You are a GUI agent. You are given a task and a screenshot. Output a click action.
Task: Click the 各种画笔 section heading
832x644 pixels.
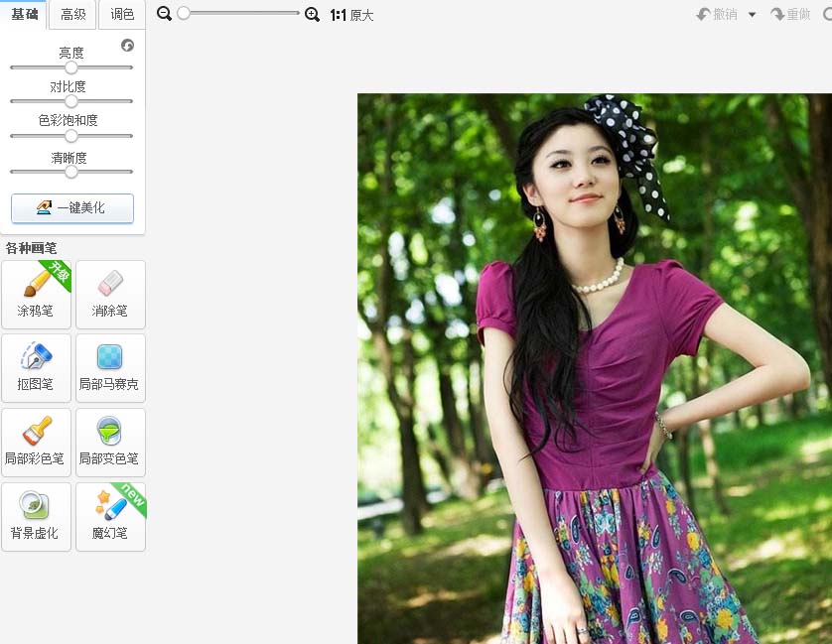pos(32,248)
